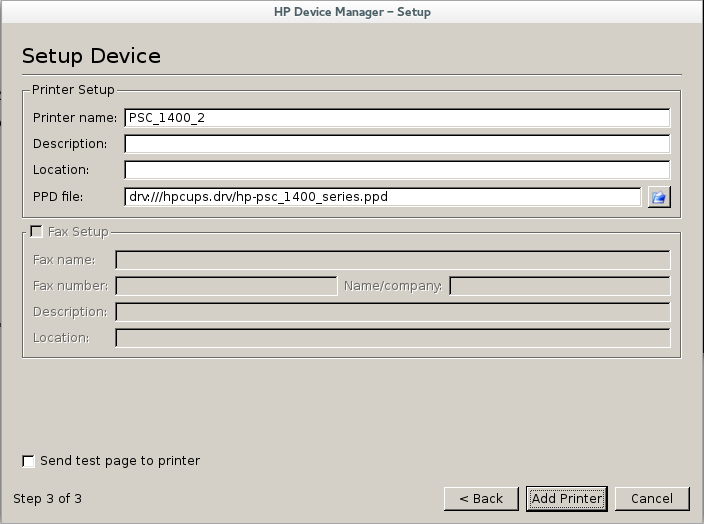Click the HP Device Manager – Setup title bar
Screen dimensions: 704x524
pyautogui.click(x=352, y=12)
